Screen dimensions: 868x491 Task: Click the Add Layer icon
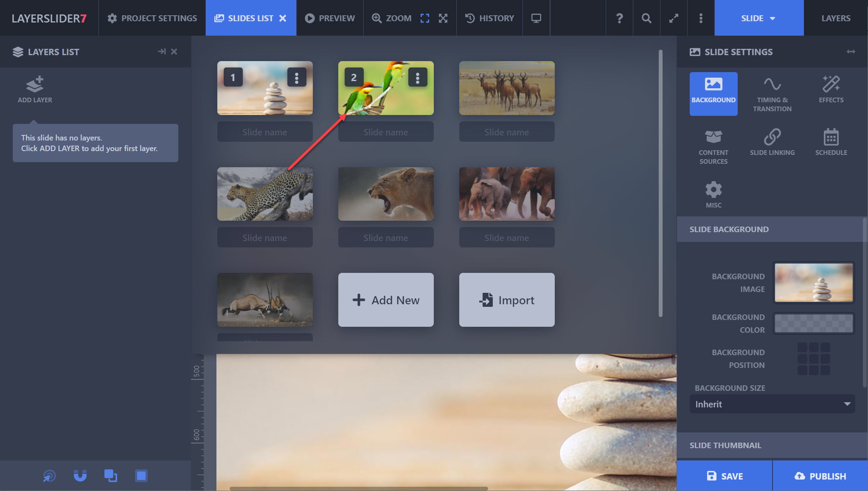35,85
